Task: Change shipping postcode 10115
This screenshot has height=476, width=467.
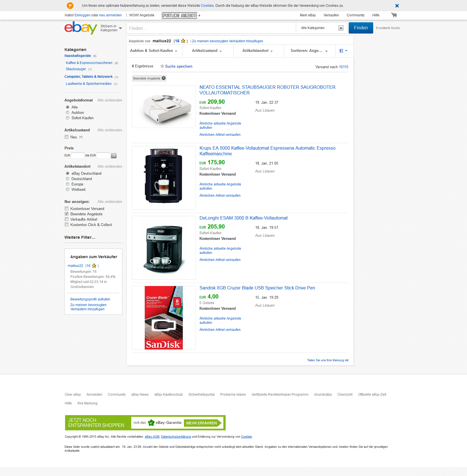Action: point(344,67)
